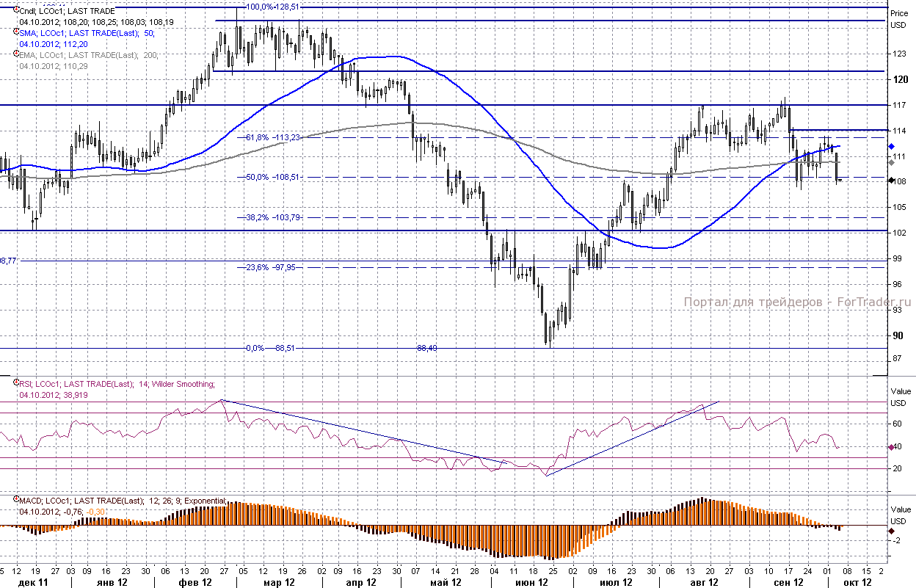
Task: Click the gray EMA diamond on price axis
Action: point(891,161)
